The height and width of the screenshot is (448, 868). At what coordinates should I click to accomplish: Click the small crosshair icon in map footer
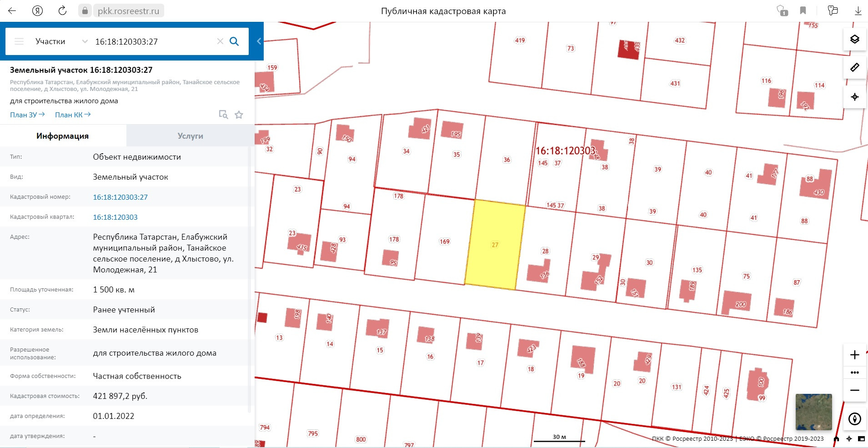coord(849,439)
